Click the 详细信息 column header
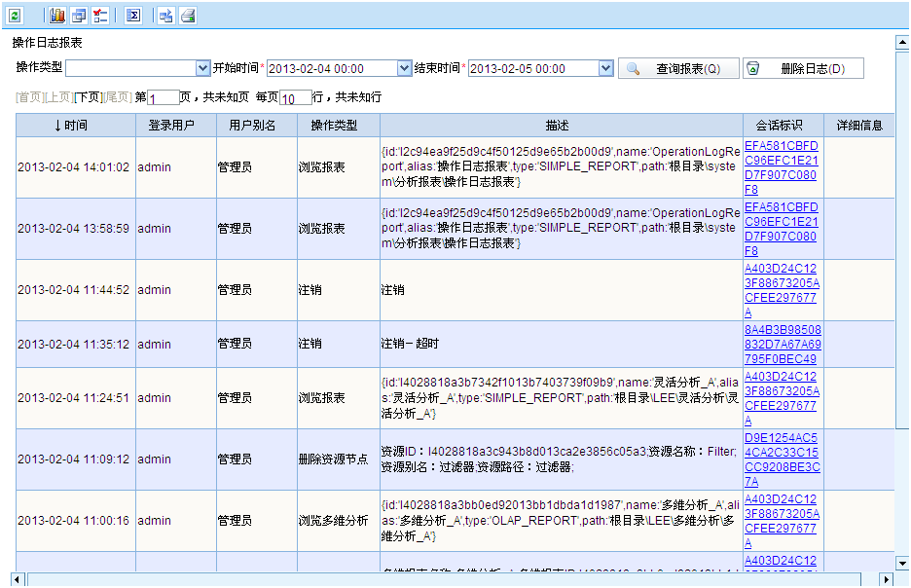 coord(858,125)
